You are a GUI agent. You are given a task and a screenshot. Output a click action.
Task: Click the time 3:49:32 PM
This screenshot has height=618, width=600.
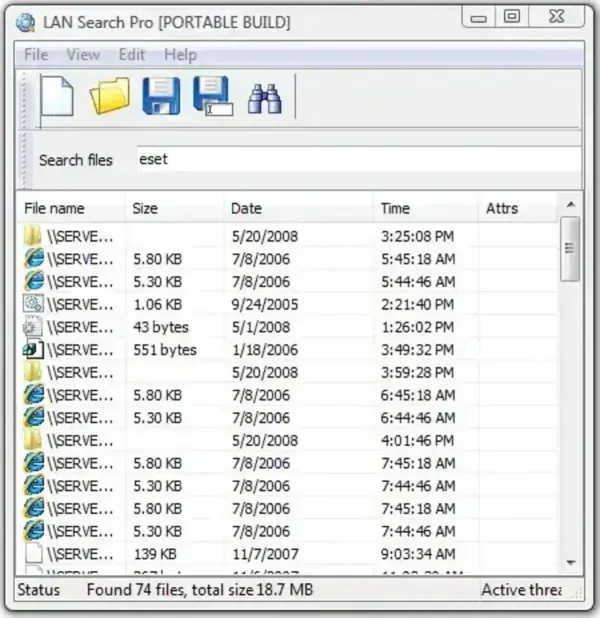click(417, 350)
